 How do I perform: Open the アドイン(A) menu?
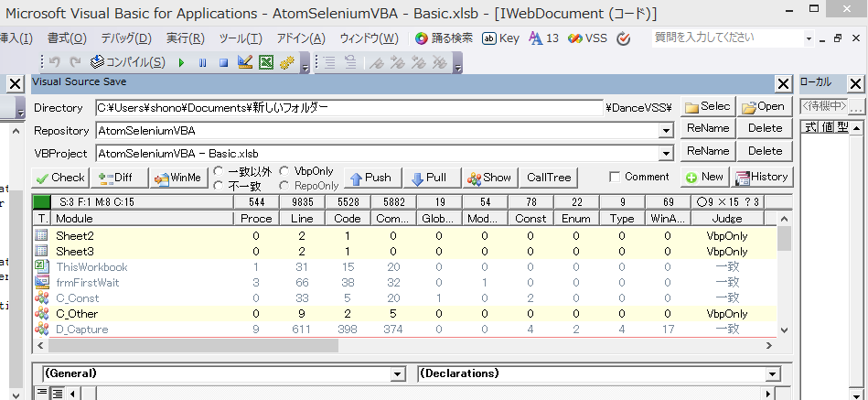pyautogui.click(x=301, y=38)
